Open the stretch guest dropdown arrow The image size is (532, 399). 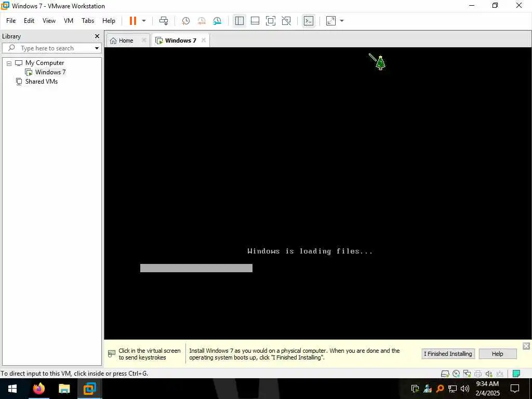(342, 21)
